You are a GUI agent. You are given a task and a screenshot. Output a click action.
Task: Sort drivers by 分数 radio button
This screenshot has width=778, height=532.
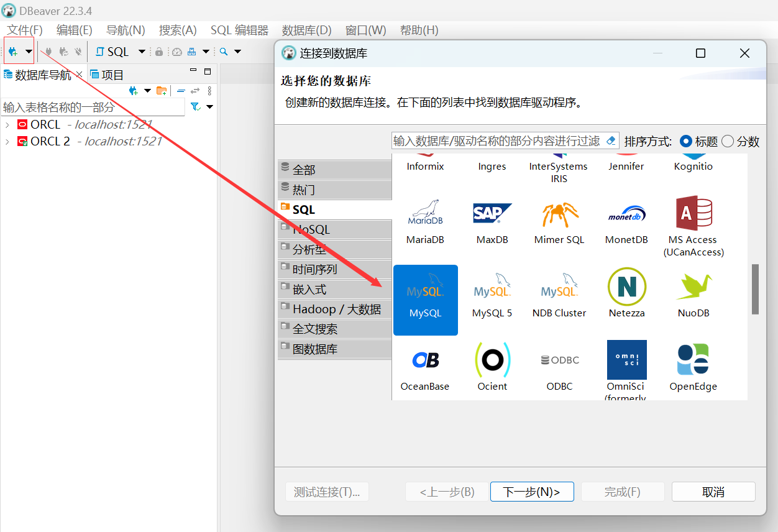pyautogui.click(x=728, y=141)
